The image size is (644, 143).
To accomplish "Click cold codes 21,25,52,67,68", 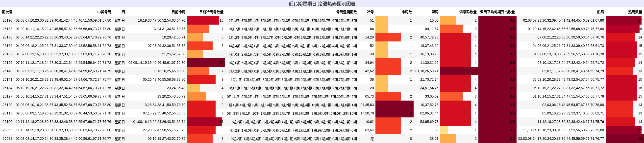I will tap(174, 54).
